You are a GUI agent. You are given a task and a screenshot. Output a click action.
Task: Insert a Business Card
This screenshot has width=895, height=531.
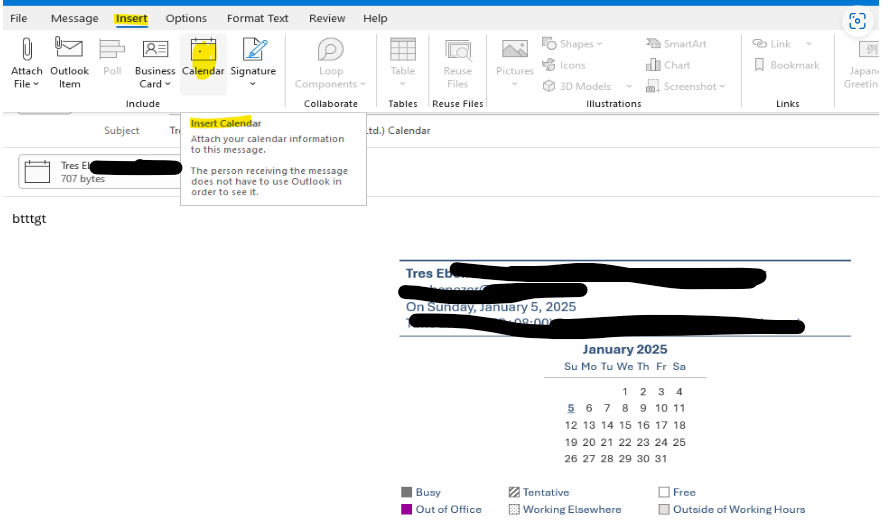tap(155, 63)
